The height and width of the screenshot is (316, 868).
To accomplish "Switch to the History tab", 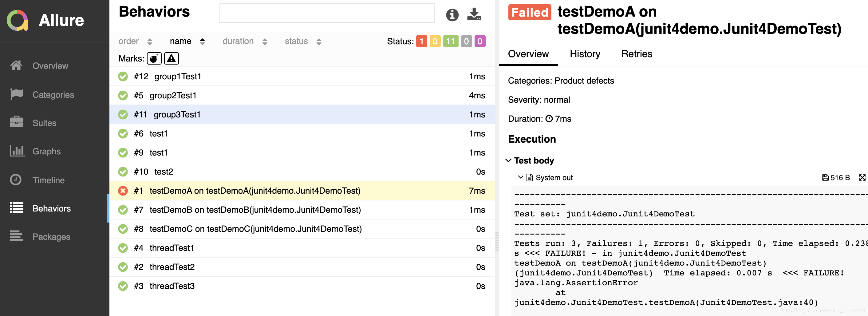I will click(585, 54).
